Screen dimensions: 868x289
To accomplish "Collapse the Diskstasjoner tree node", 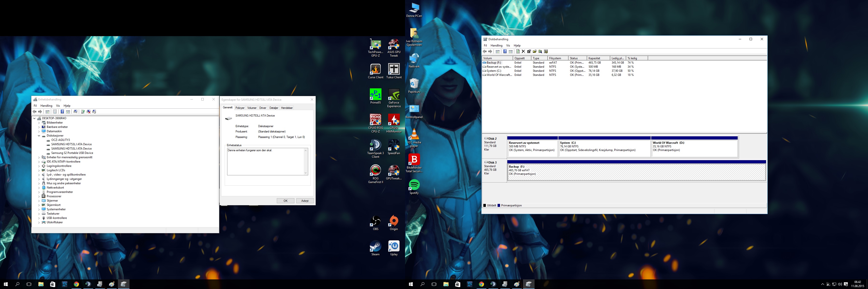I will pos(39,136).
